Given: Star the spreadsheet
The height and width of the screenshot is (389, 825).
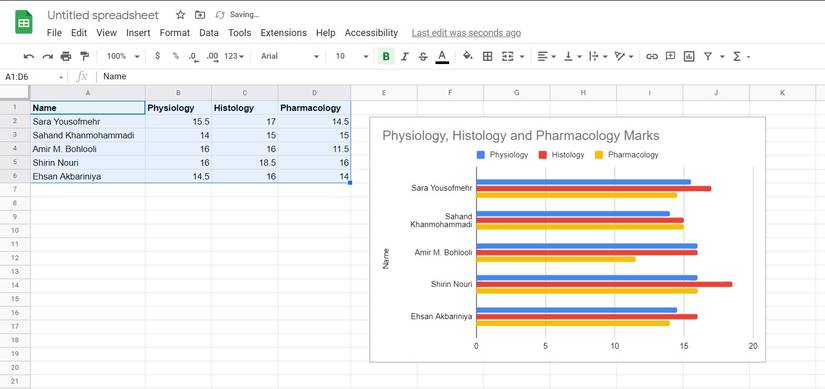Looking at the screenshot, I should tap(180, 15).
